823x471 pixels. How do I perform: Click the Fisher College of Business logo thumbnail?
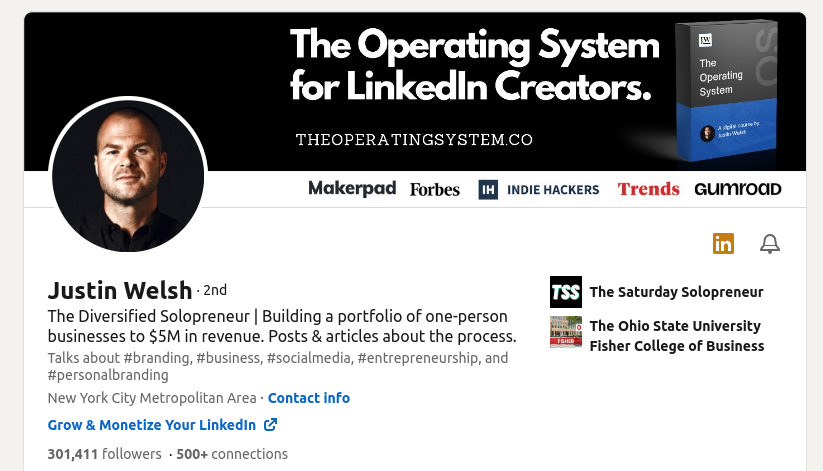[566, 332]
